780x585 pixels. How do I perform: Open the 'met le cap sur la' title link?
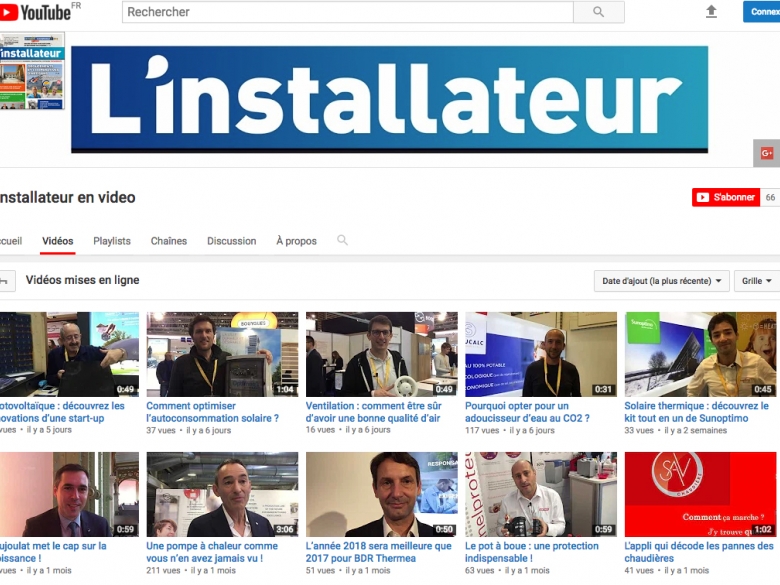(53, 552)
